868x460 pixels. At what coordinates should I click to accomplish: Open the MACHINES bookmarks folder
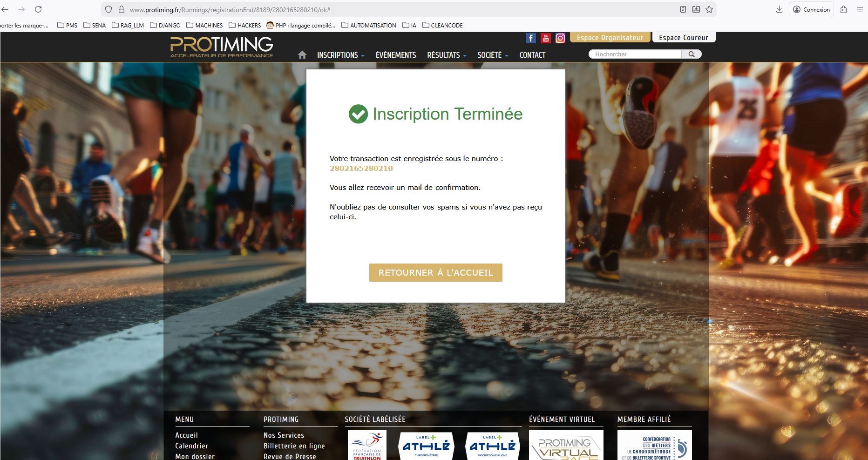[205, 26]
